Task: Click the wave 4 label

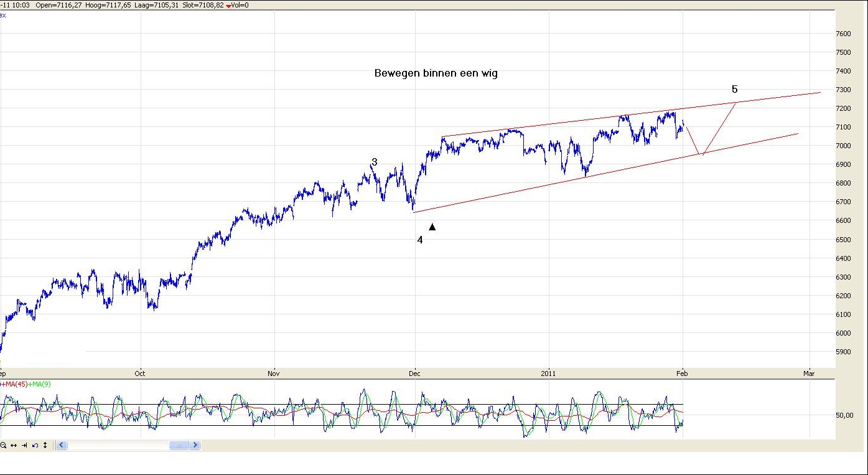Action: pyautogui.click(x=420, y=240)
